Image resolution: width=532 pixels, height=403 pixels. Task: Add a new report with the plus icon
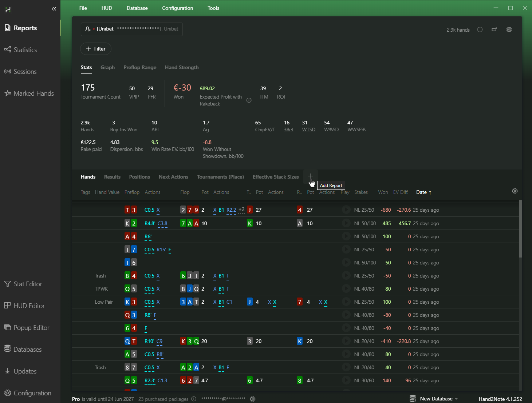[310, 176]
